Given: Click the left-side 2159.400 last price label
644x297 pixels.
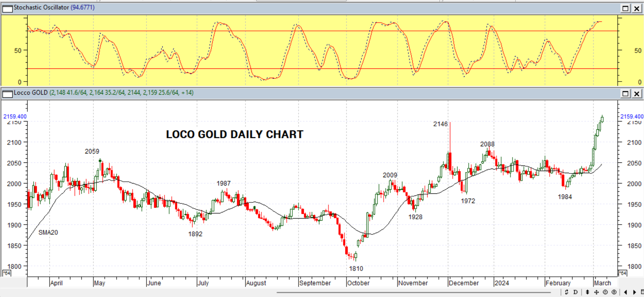Looking at the screenshot, I should [x=15, y=116].
